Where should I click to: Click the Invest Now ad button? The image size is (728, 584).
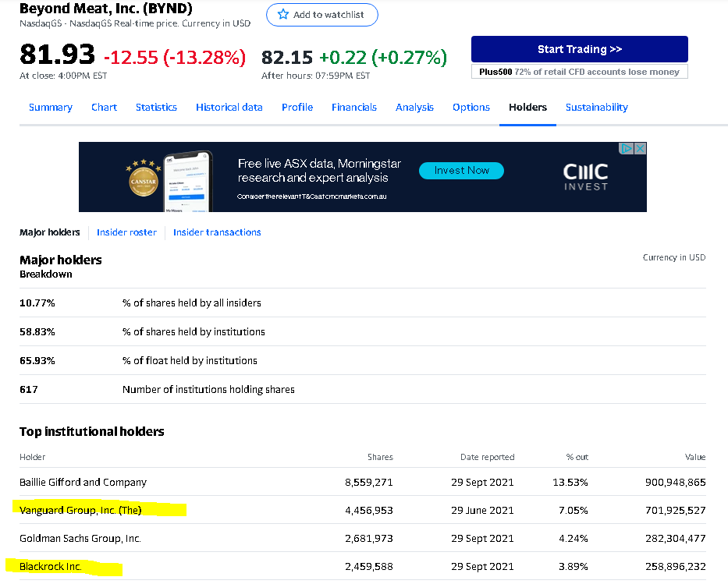[461, 170]
